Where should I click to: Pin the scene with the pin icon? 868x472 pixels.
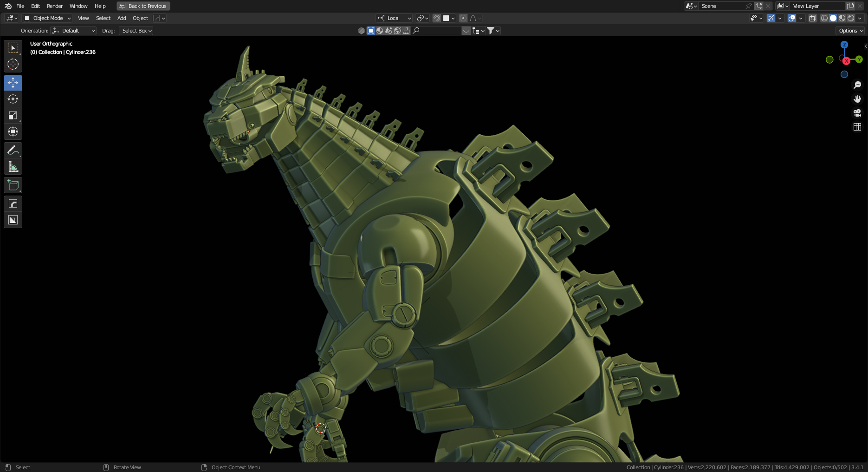click(748, 6)
